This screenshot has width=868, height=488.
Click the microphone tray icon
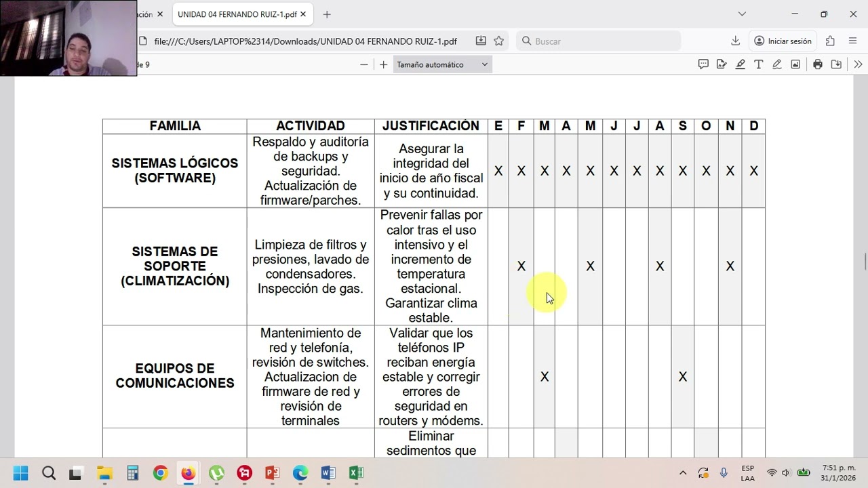(724, 472)
